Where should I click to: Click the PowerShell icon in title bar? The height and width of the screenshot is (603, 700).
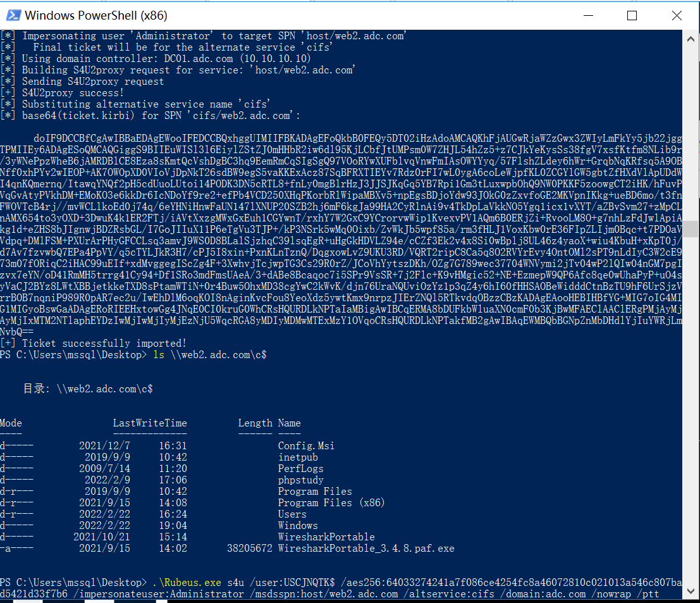(13, 15)
